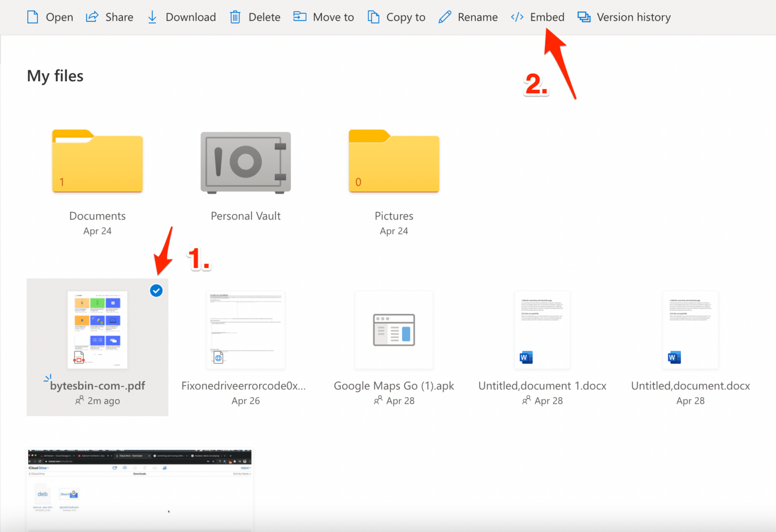776x532 pixels.
Task: Open the Pictures folder
Action: (x=394, y=162)
